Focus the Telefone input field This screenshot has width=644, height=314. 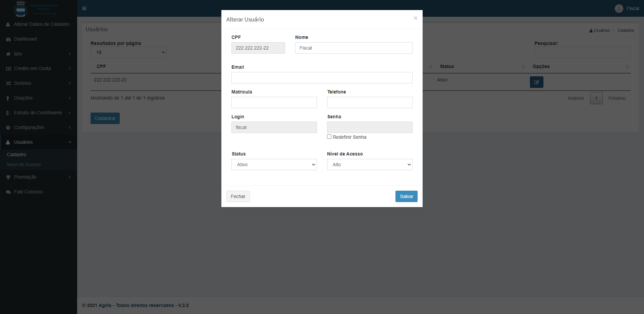[x=370, y=103]
